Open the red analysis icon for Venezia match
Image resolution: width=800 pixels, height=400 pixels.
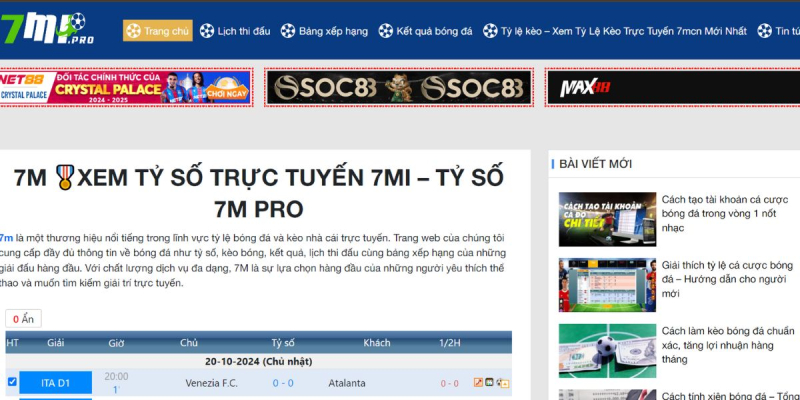coord(478,383)
